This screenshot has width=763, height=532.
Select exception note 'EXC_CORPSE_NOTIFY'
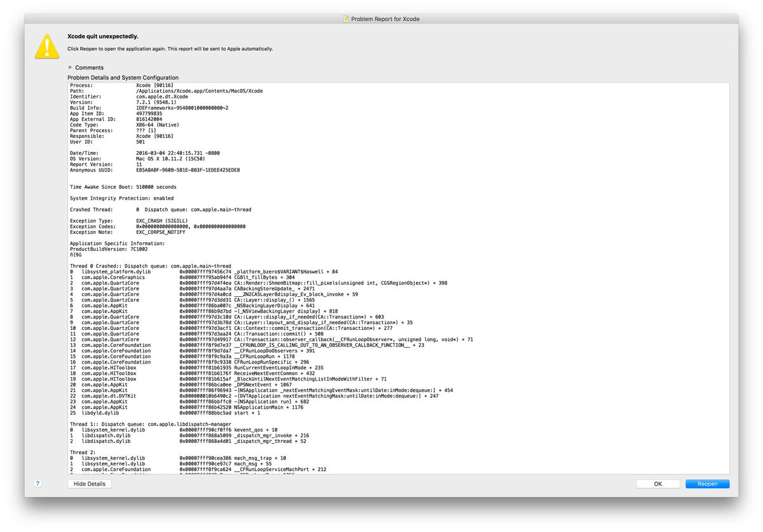(161, 233)
